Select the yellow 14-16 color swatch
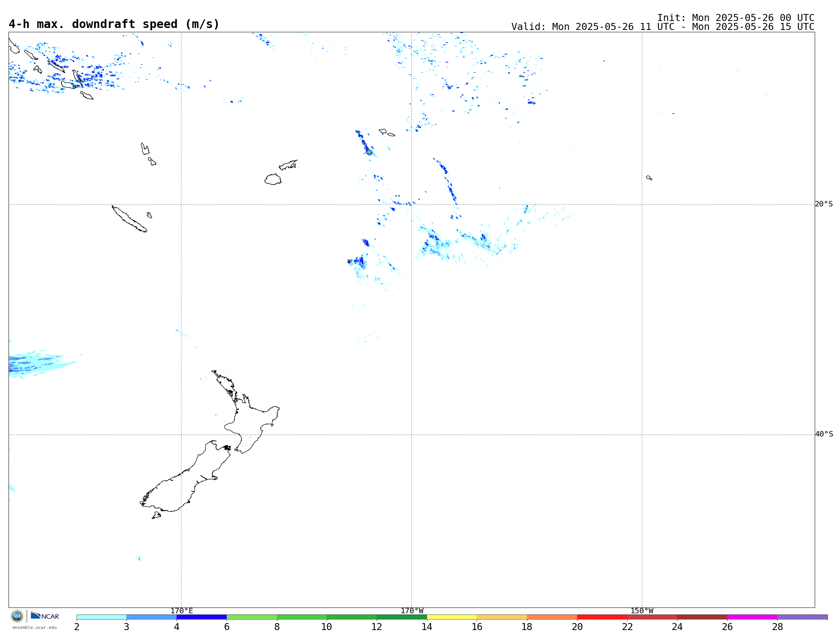The height and width of the screenshot is (632, 840). pos(452,617)
